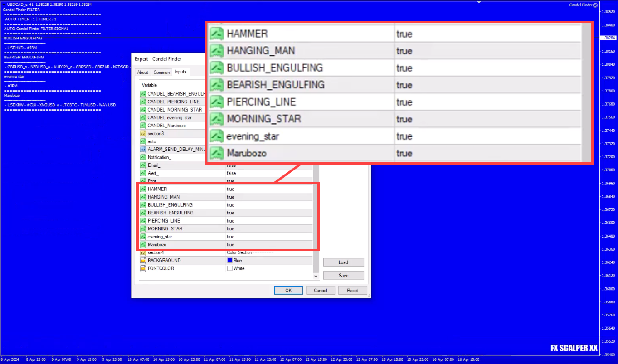Viewport: 618px width, 364px height.
Task: Click the 'White' color name text
Action: [x=239, y=268]
